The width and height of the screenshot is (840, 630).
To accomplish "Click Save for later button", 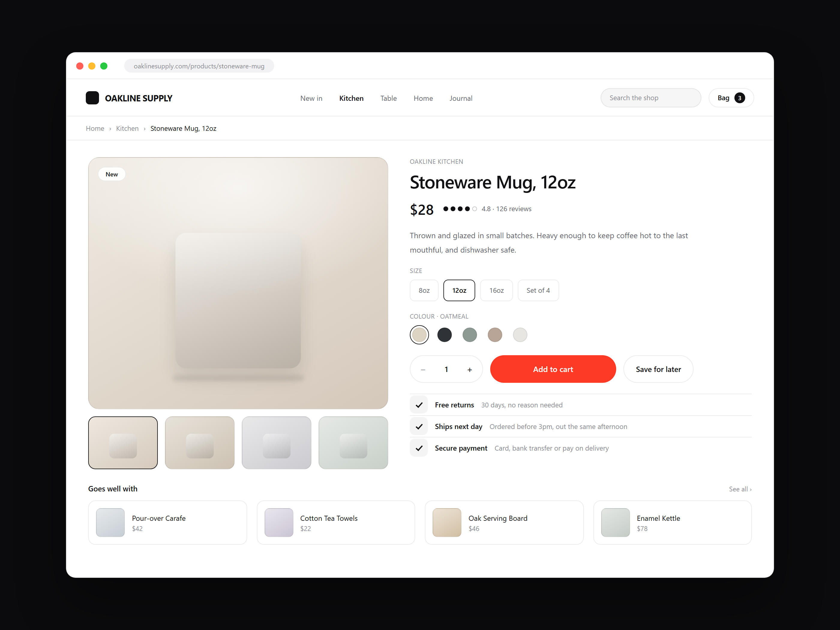I will click(658, 369).
